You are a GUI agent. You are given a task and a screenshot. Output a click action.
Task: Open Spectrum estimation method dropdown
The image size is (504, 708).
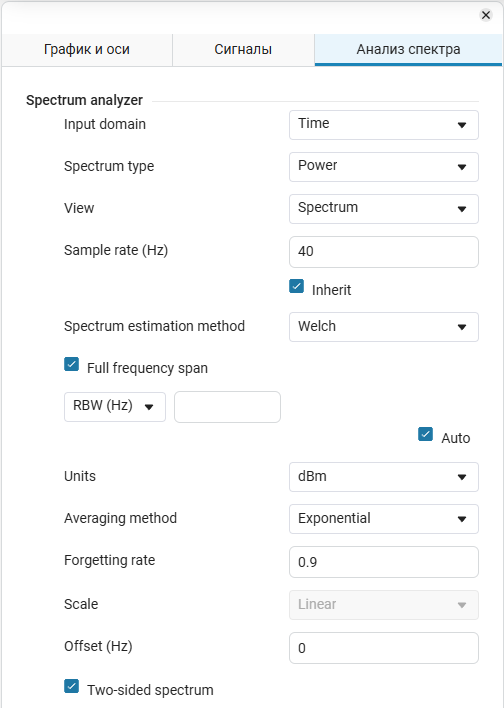coord(383,326)
